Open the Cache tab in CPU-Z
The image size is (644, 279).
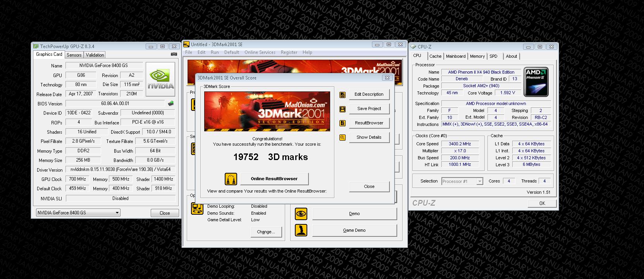click(435, 56)
